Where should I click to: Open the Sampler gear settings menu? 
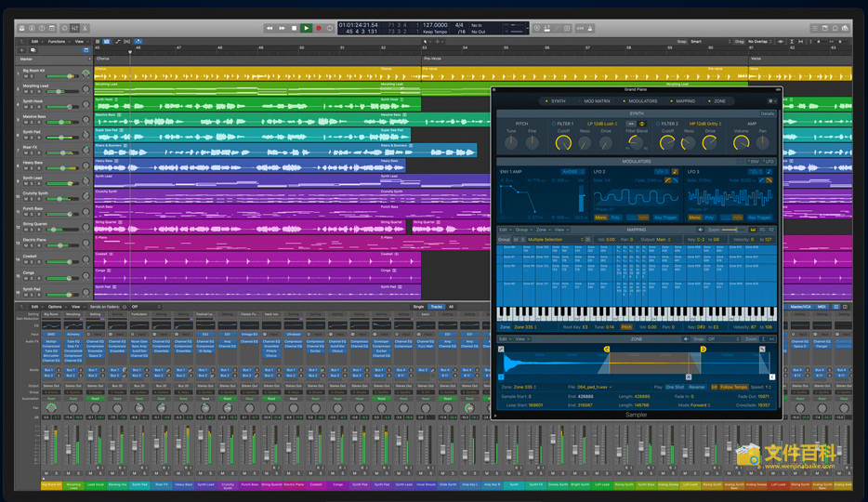coord(771,101)
